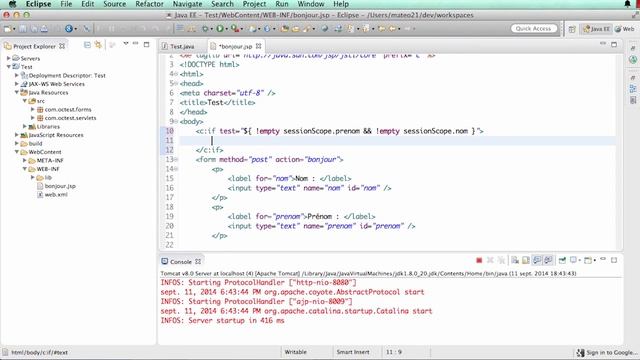Toggle Show Console on standard output change

(x=537, y=260)
